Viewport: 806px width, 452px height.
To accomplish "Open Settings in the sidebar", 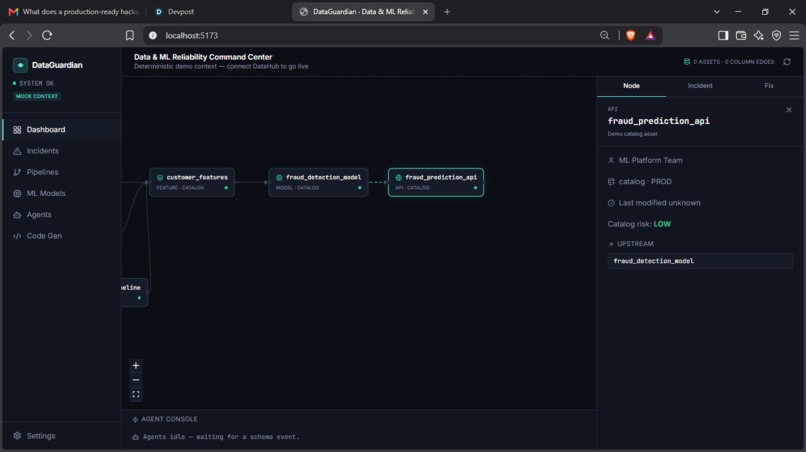I will pos(62,436).
